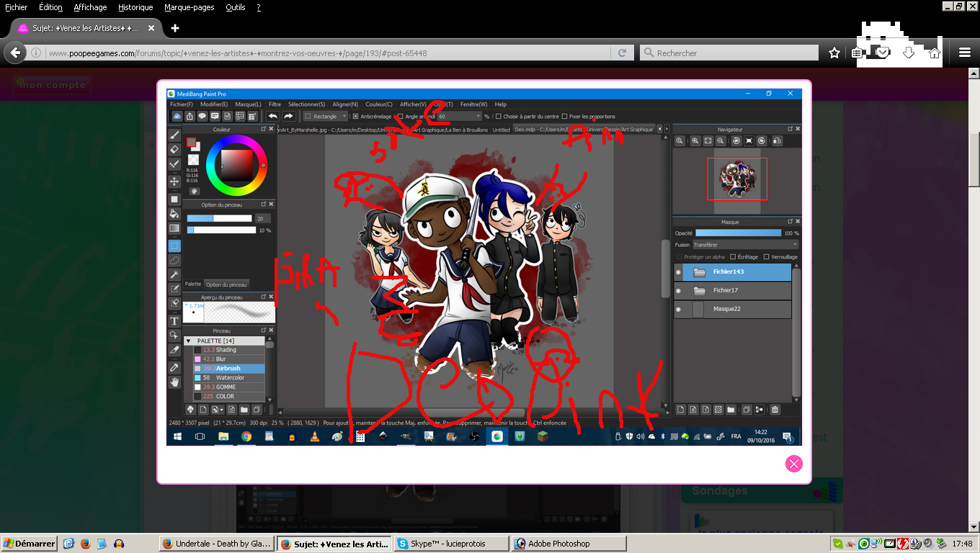Image resolution: width=980 pixels, height=553 pixels.
Task: Toggle the Verrouillage checkbox
Action: [x=766, y=256]
